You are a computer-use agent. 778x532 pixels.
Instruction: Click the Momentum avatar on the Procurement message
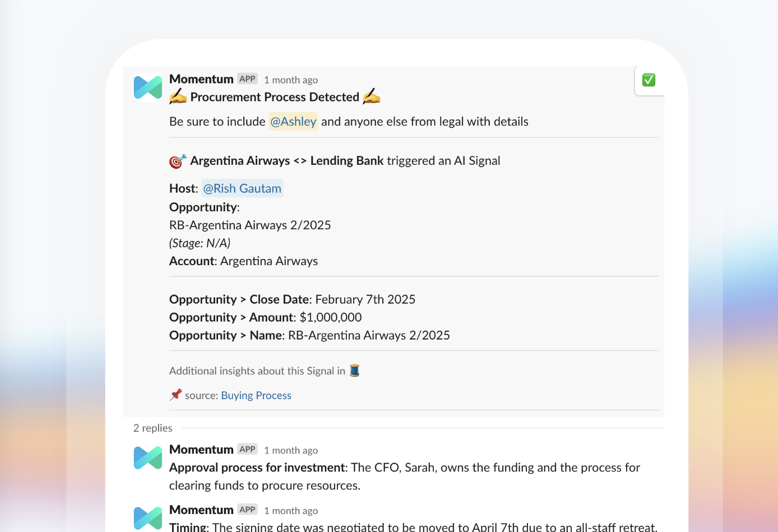pos(148,87)
